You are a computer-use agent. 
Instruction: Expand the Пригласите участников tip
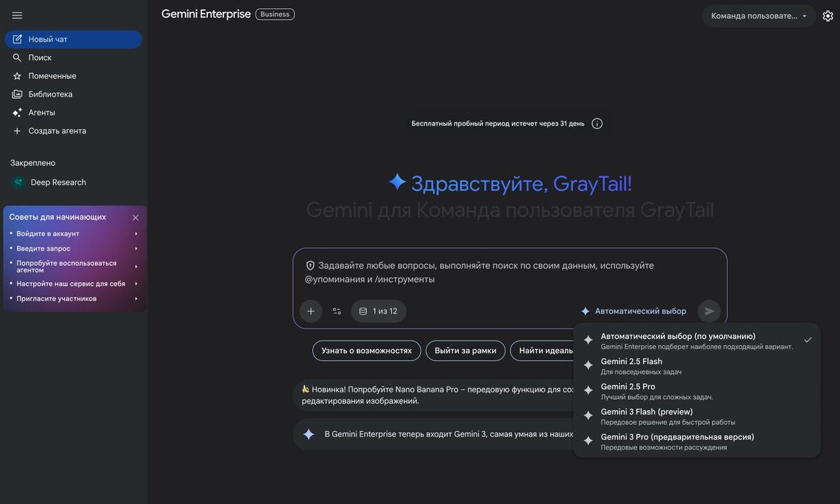click(x=75, y=299)
